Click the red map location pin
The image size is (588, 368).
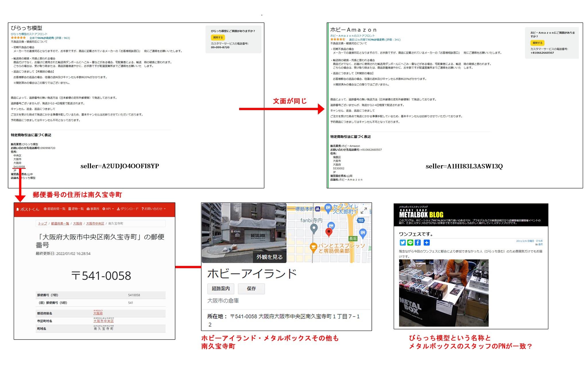[x=329, y=232]
